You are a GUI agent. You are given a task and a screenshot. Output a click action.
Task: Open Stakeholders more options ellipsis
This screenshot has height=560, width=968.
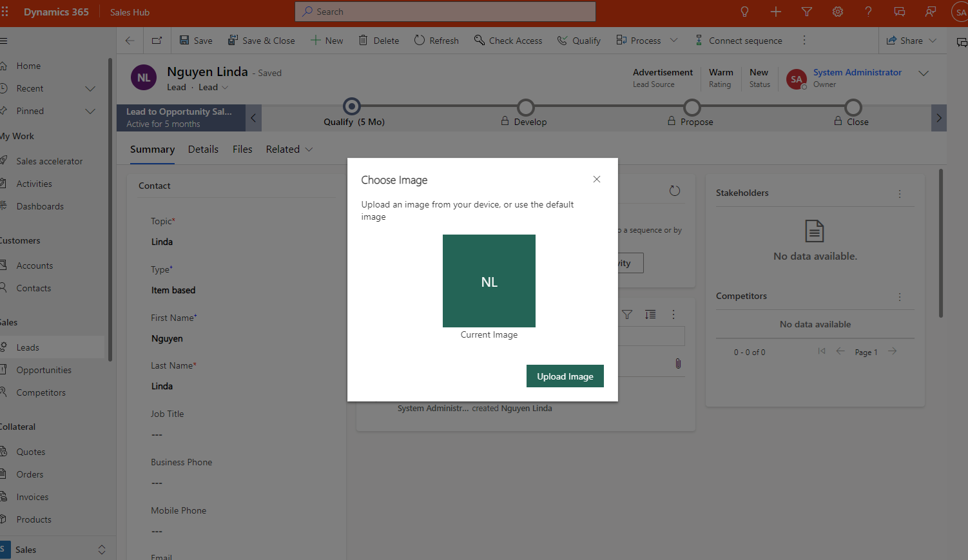pyautogui.click(x=900, y=193)
